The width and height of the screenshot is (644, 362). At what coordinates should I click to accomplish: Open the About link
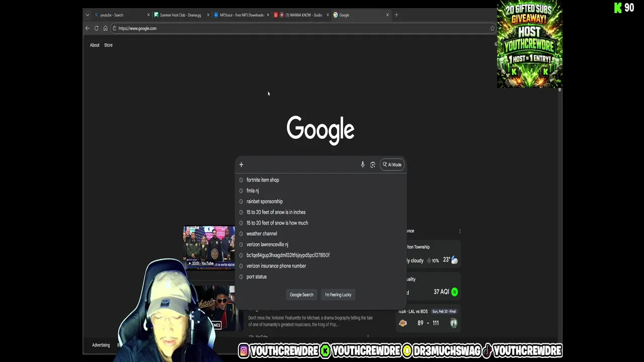(x=95, y=45)
